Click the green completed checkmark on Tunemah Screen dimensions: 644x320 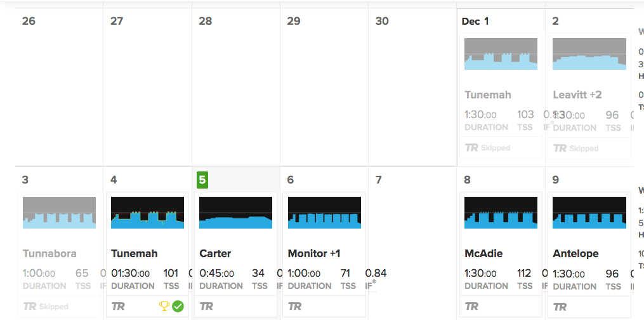tap(178, 306)
